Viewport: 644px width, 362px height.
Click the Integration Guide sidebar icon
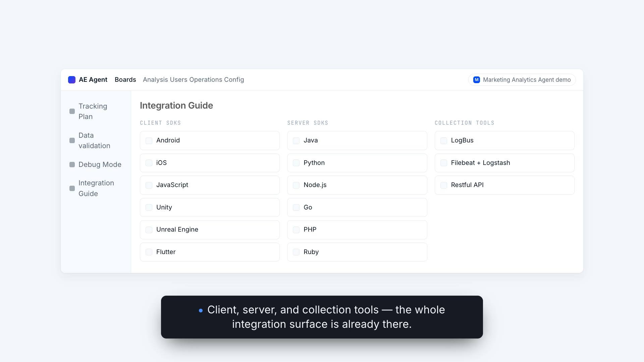(72, 188)
